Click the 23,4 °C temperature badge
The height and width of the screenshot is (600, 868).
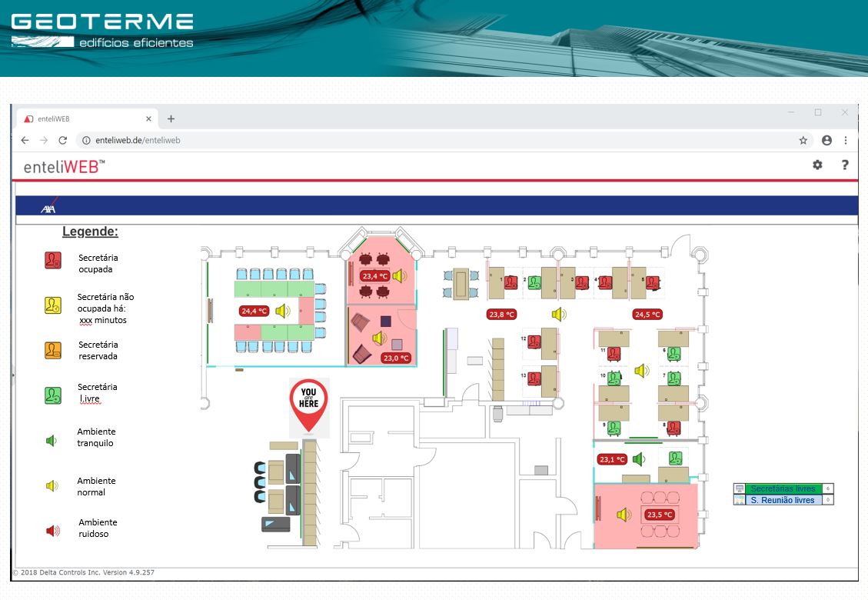tap(375, 275)
